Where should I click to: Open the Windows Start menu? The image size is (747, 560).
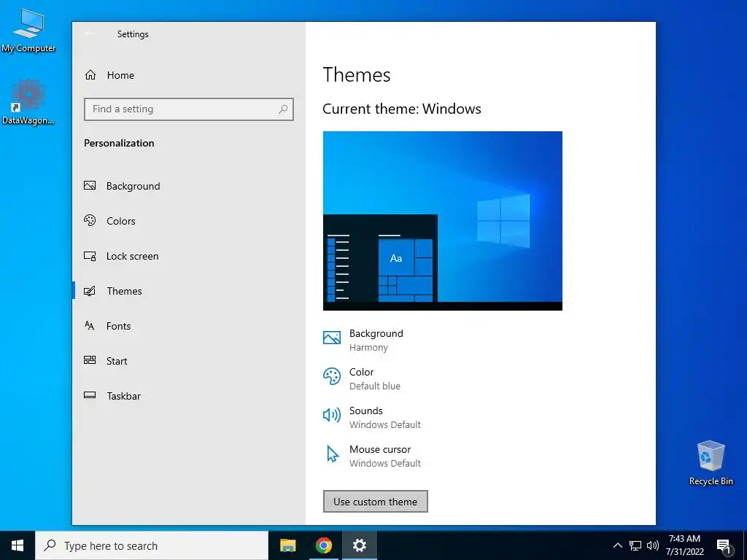(18, 545)
